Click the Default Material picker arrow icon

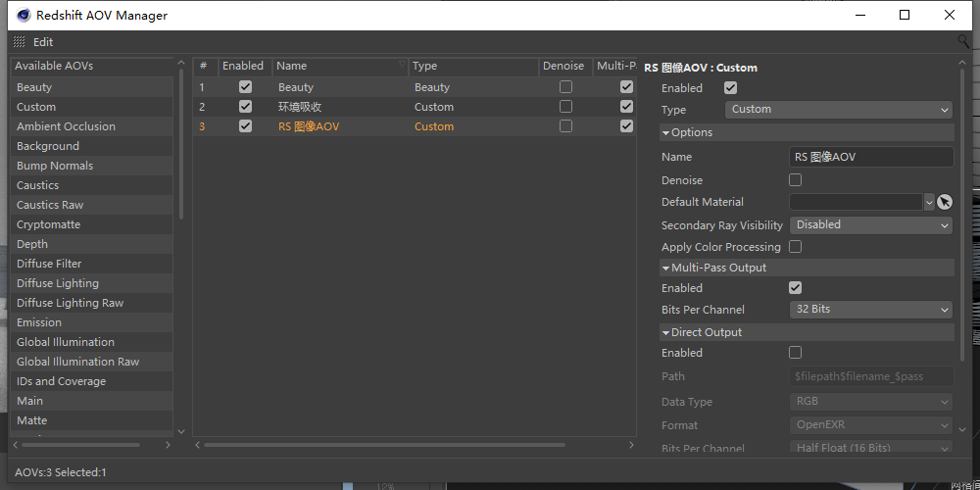[x=945, y=202]
